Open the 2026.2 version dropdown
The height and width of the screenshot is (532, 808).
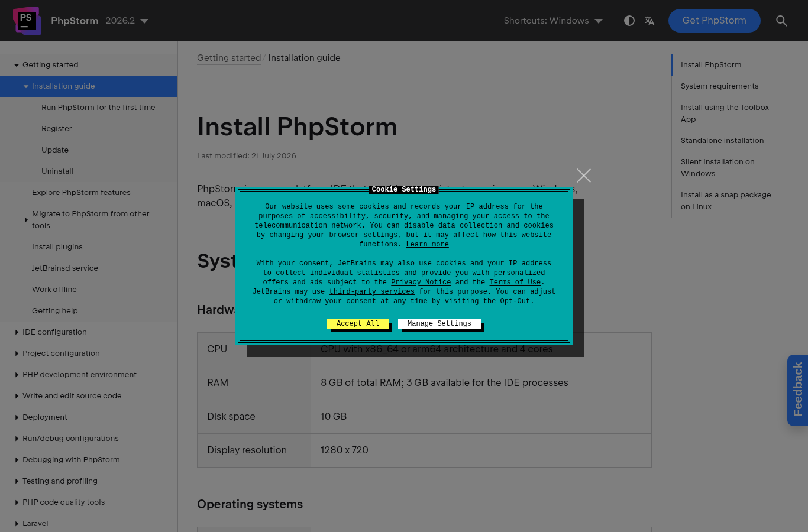pos(127,21)
